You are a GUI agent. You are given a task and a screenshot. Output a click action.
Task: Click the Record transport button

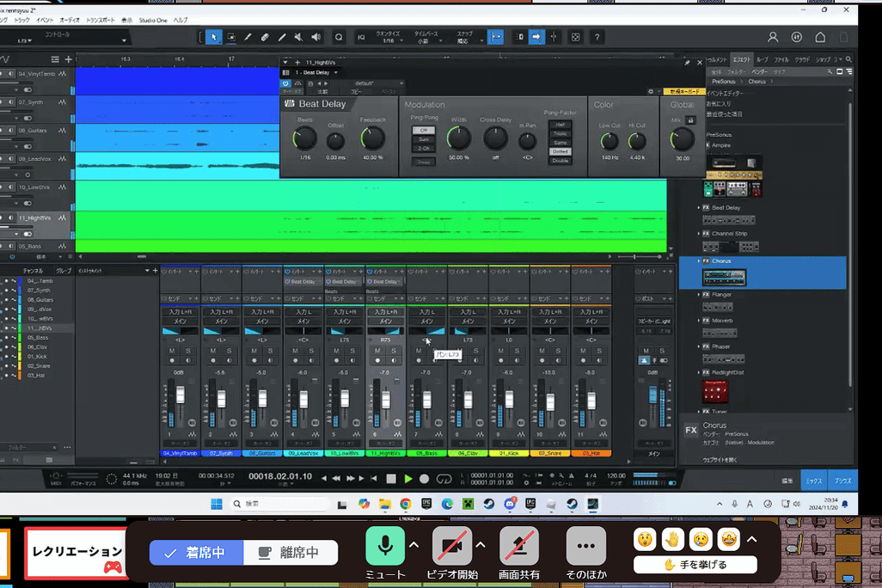[424, 479]
